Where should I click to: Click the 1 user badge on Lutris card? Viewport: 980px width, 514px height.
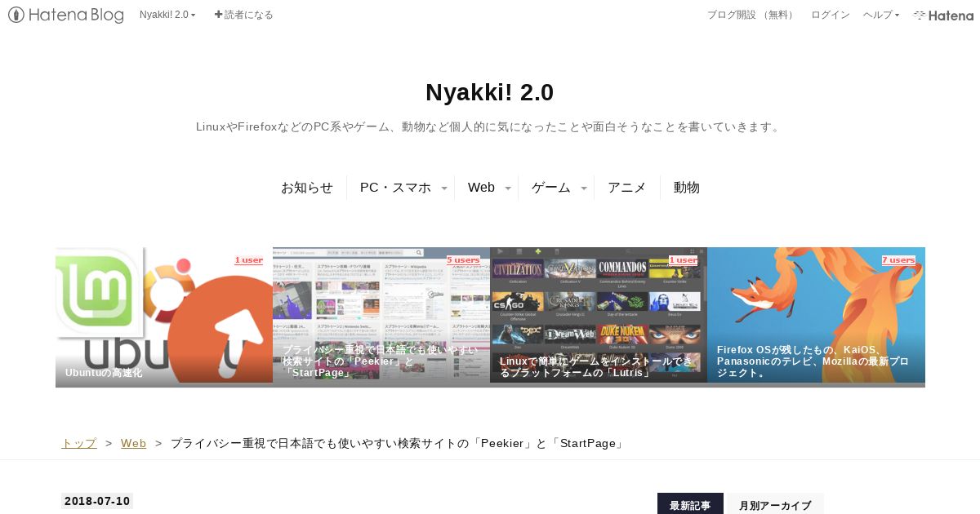click(x=684, y=260)
